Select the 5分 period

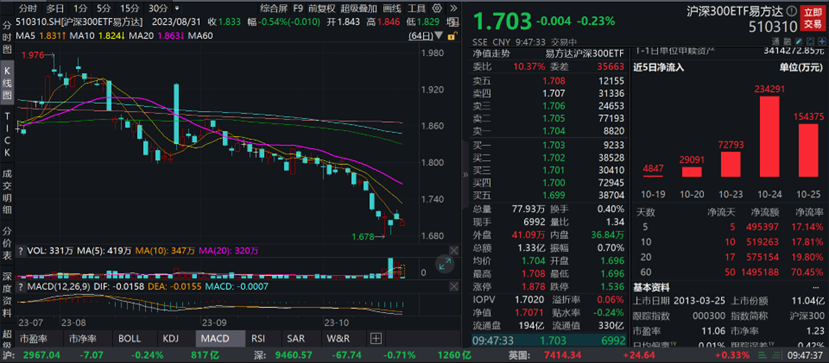(104, 8)
